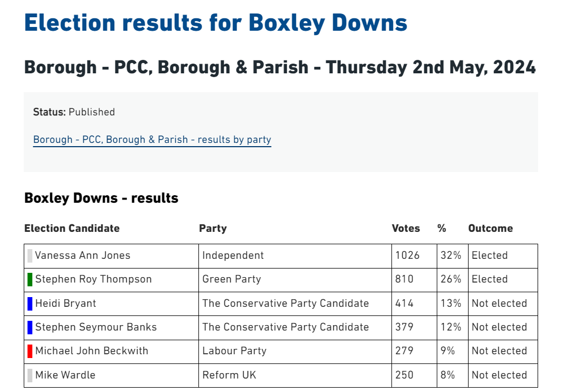
Task: Click the Election results for Boxley Downs heading
Action: coord(216,23)
